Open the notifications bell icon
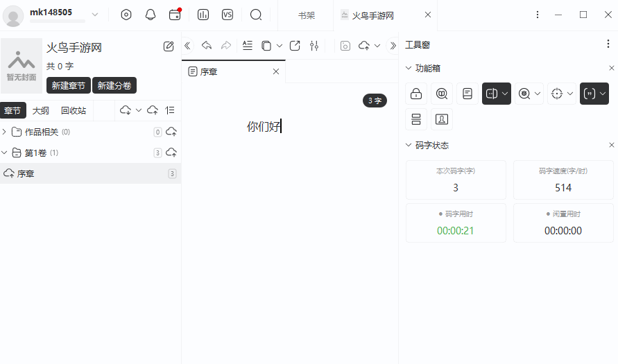This screenshot has width=618, height=364. 151,15
